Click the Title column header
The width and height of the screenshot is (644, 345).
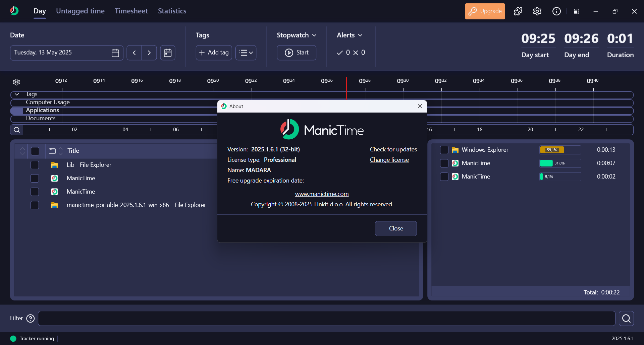(73, 151)
